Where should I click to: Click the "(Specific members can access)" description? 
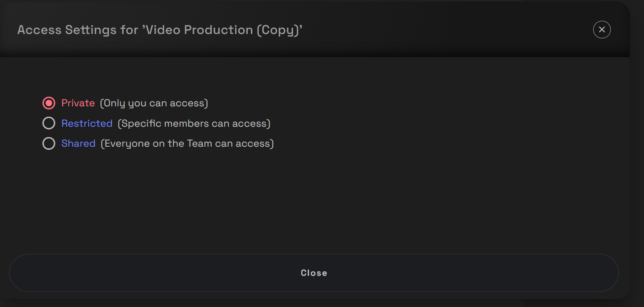pyautogui.click(x=194, y=124)
